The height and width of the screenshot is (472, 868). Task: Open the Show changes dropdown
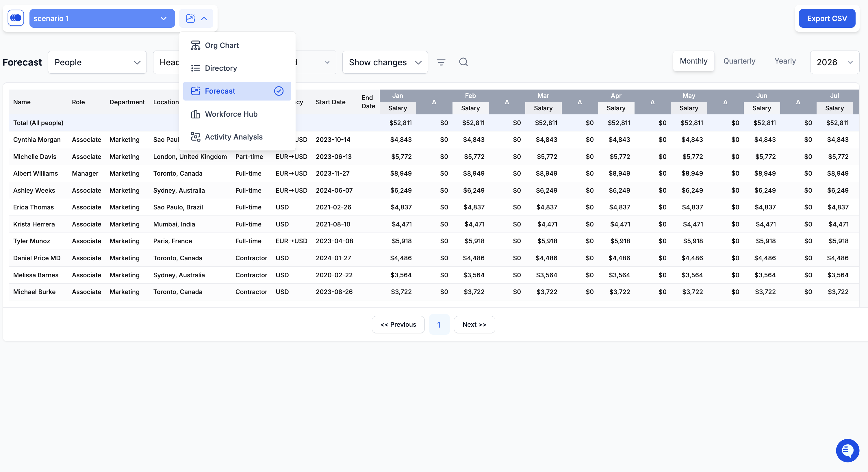click(385, 62)
